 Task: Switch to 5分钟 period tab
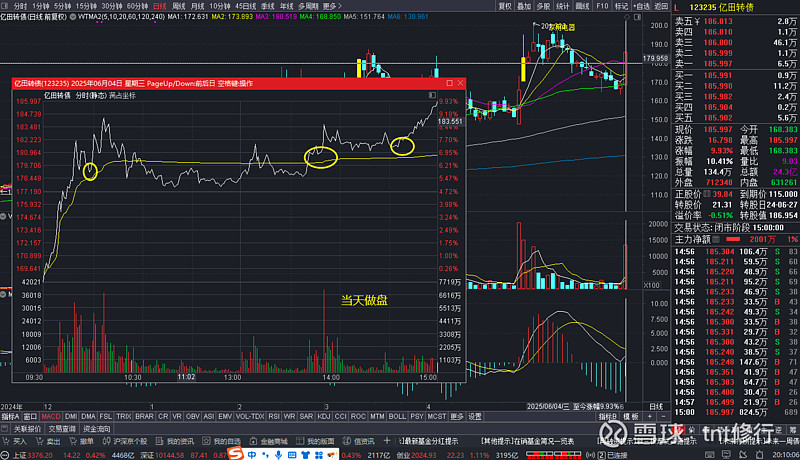[x=62, y=6]
